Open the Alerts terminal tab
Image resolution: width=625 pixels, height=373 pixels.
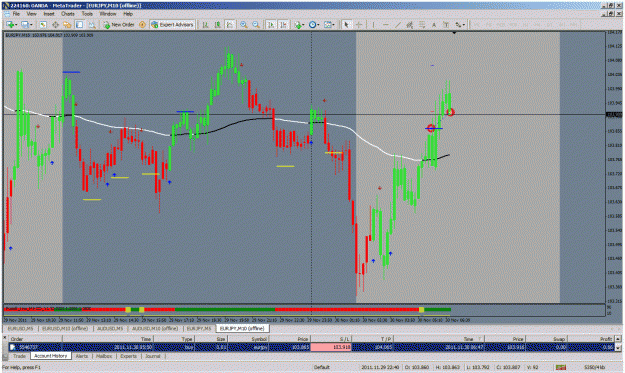tap(82, 356)
